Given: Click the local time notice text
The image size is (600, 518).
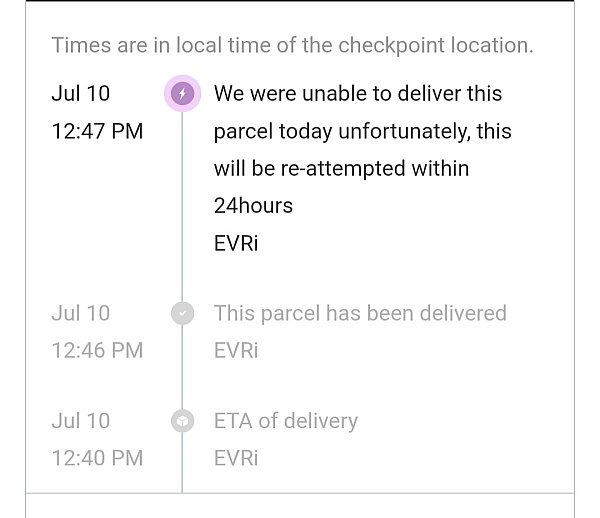Looking at the screenshot, I should [292, 45].
